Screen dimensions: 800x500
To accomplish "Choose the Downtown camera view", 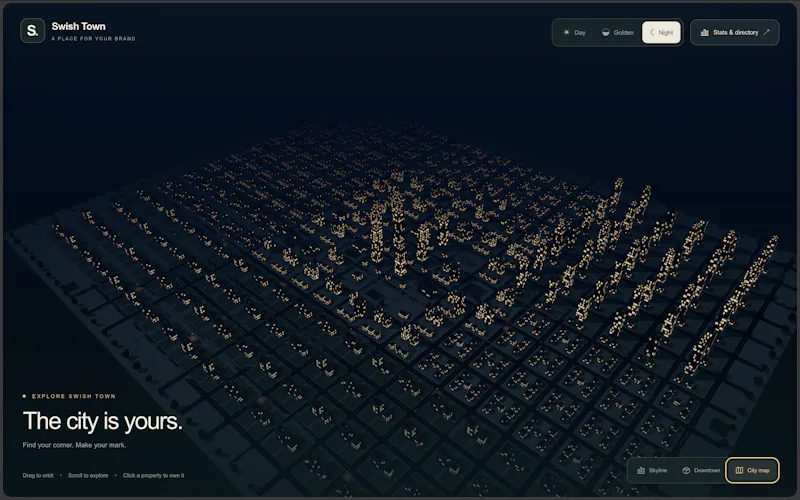I will point(701,470).
